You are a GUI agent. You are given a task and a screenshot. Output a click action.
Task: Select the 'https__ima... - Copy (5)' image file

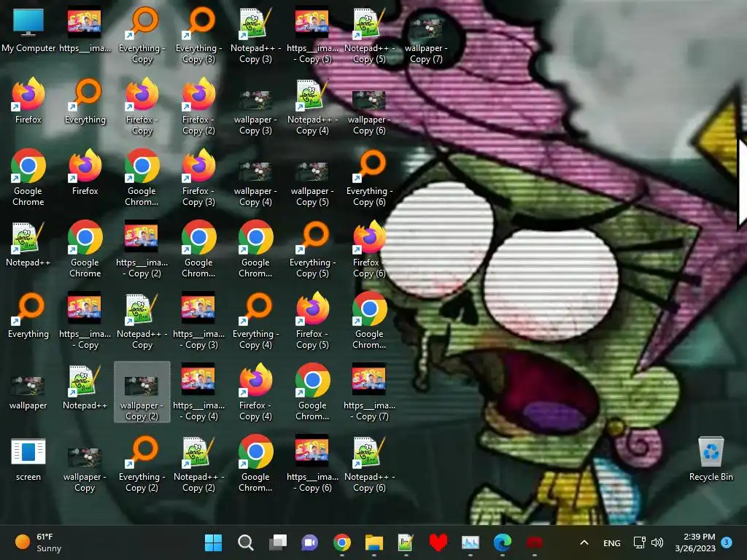tap(312, 35)
